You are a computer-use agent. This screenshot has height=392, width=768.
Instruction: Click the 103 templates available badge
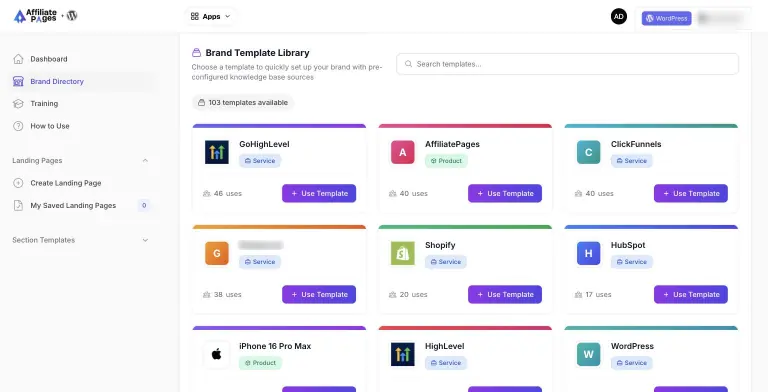click(x=243, y=102)
